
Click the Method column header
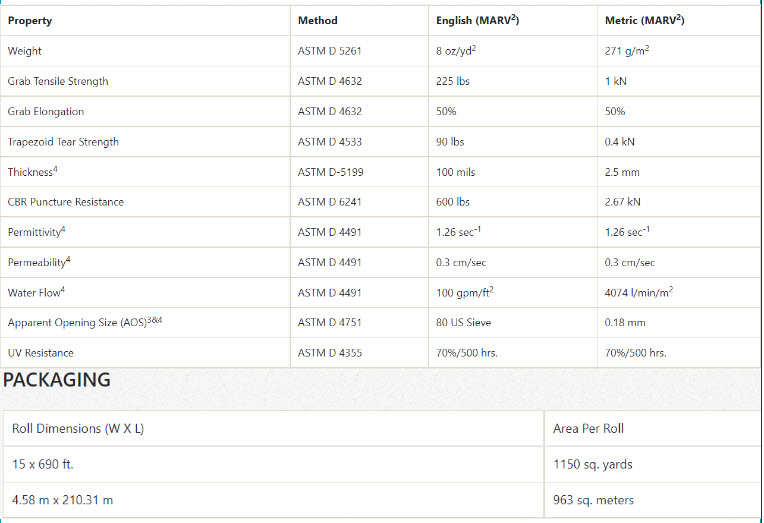tap(318, 20)
